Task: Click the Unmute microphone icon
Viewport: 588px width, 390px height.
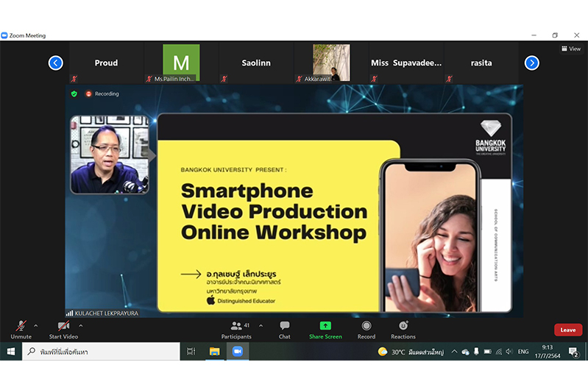Action: pyautogui.click(x=21, y=325)
